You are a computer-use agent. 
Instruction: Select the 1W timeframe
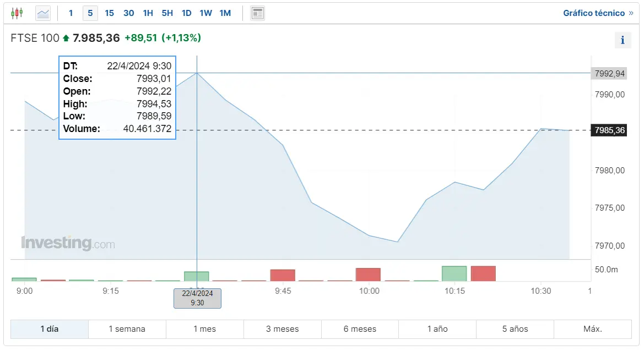click(x=205, y=13)
